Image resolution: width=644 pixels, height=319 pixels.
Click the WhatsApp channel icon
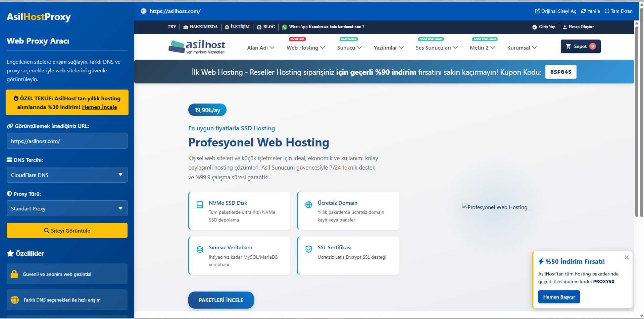click(x=285, y=27)
